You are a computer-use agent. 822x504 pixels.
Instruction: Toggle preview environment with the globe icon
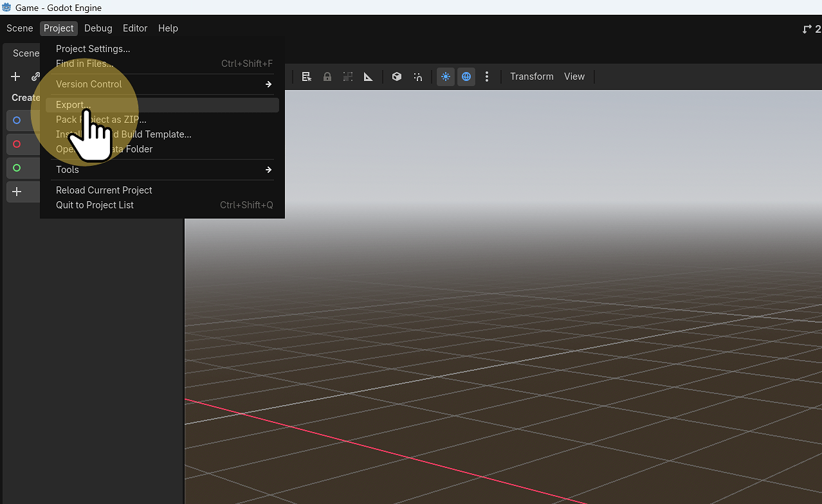click(x=466, y=76)
